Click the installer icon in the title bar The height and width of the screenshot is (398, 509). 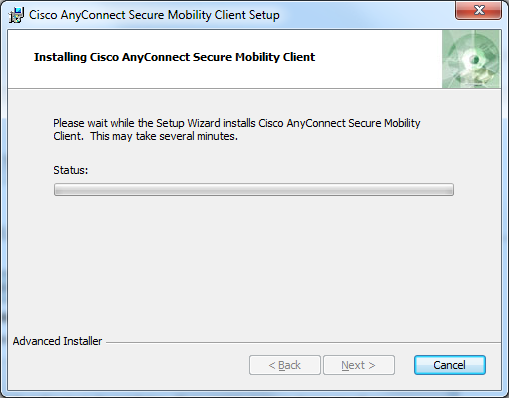[x=16, y=15]
